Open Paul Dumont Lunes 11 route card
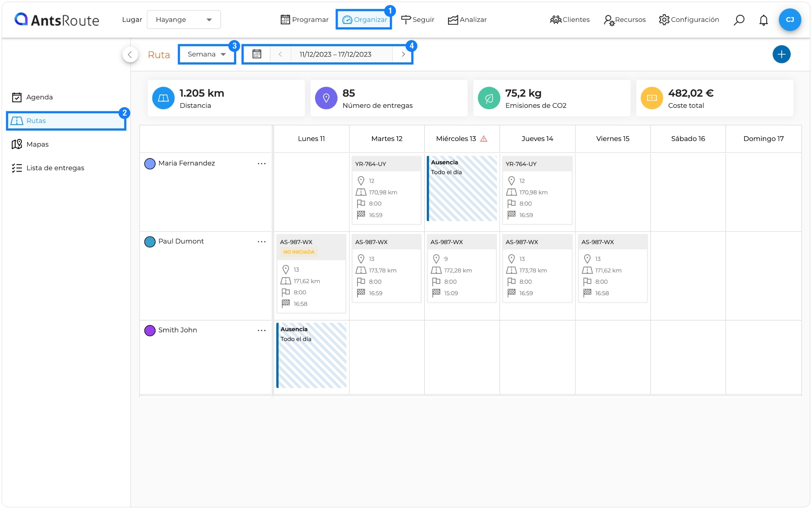 click(311, 274)
